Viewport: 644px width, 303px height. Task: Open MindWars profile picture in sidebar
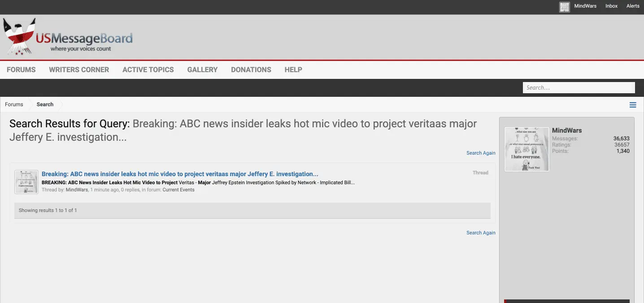pyautogui.click(x=527, y=149)
